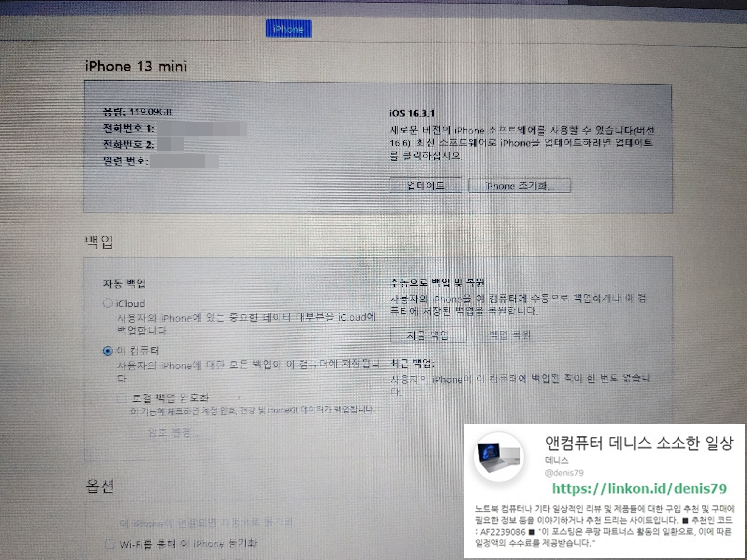Toggle Wi-Fi를 통해 이 iPhone 동기화 checkbox
Image resolution: width=747 pixels, height=560 pixels.
109,544
